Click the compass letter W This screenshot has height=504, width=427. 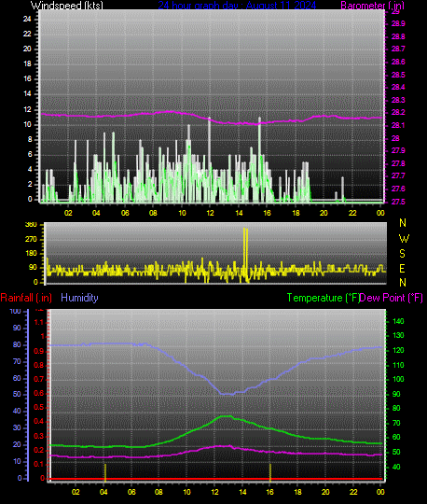(404, 239)
